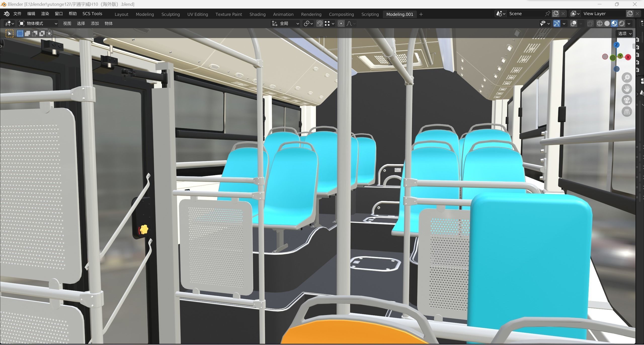This screenshot has height=345, width=644.
Task: Switch to the Layout workspace tab
Action: click(x=121, y=14)
